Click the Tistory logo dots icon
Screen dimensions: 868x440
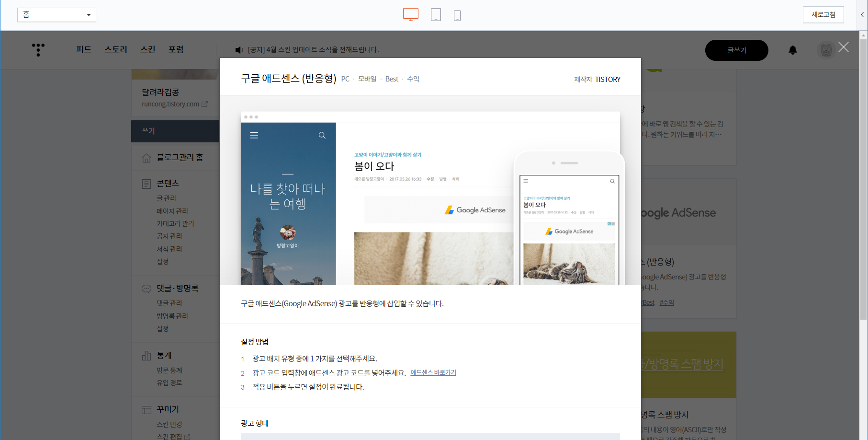point(38,50)
